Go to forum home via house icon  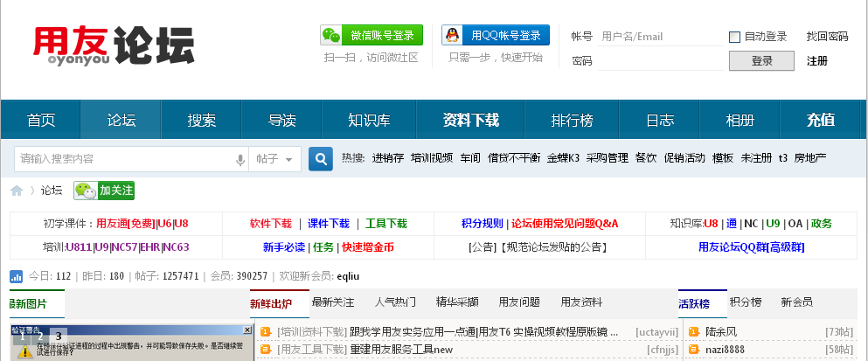tap(17, 191)
